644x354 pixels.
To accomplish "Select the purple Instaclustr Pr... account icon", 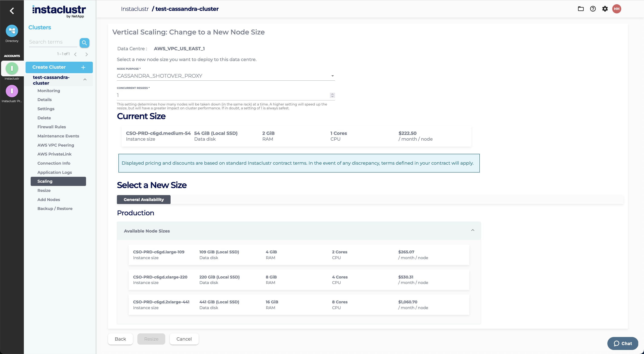I will pos(12,91).
